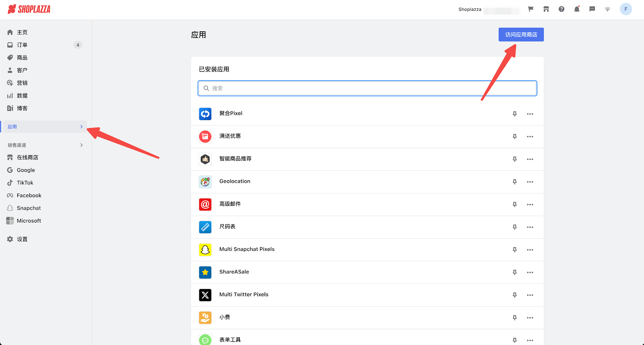Image resolution: width=644 pixels, height=345 pixels.
Task: Open more options for 智能商品推荐
Action: [530, 159]
